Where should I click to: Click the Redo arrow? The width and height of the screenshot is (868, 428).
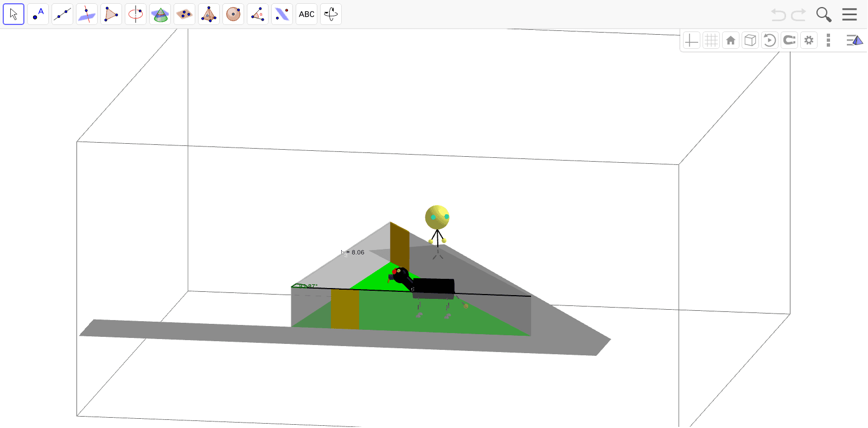point(799,15)
